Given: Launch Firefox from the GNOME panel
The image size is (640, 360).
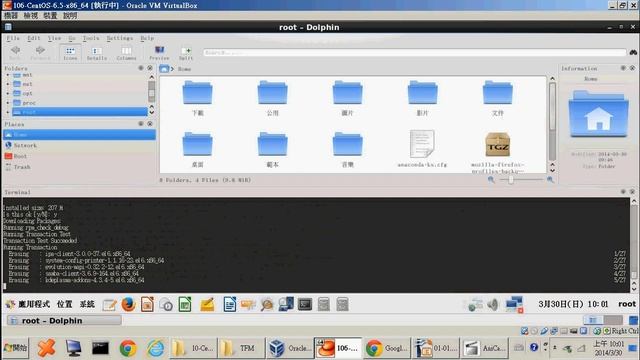Looking at the screenshot, I should pyautogui.click(x=128, y=304).
